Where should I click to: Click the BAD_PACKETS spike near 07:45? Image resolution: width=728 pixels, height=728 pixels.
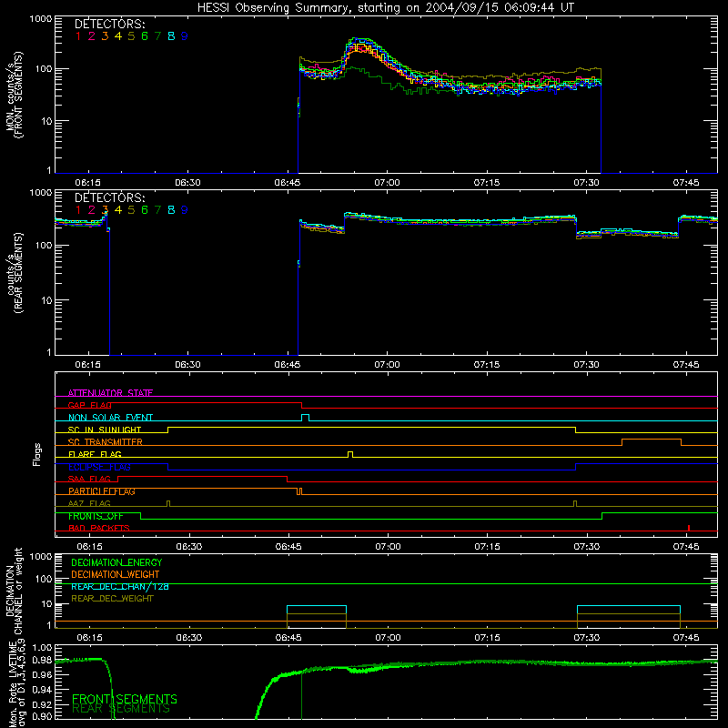689,528
